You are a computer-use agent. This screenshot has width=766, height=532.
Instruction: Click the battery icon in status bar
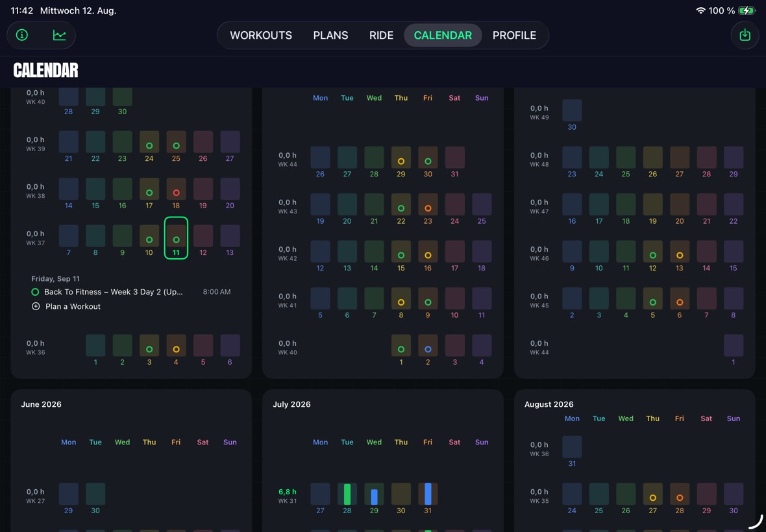(747, 11)
